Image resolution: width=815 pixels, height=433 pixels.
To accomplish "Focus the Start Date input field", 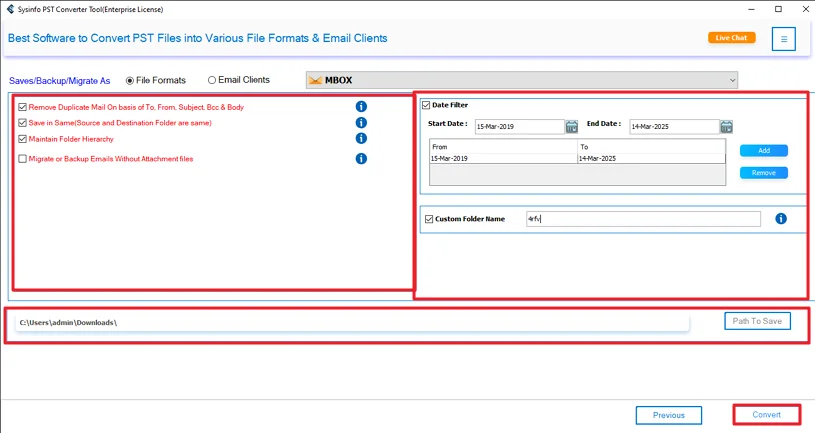I will coord(519,126).
